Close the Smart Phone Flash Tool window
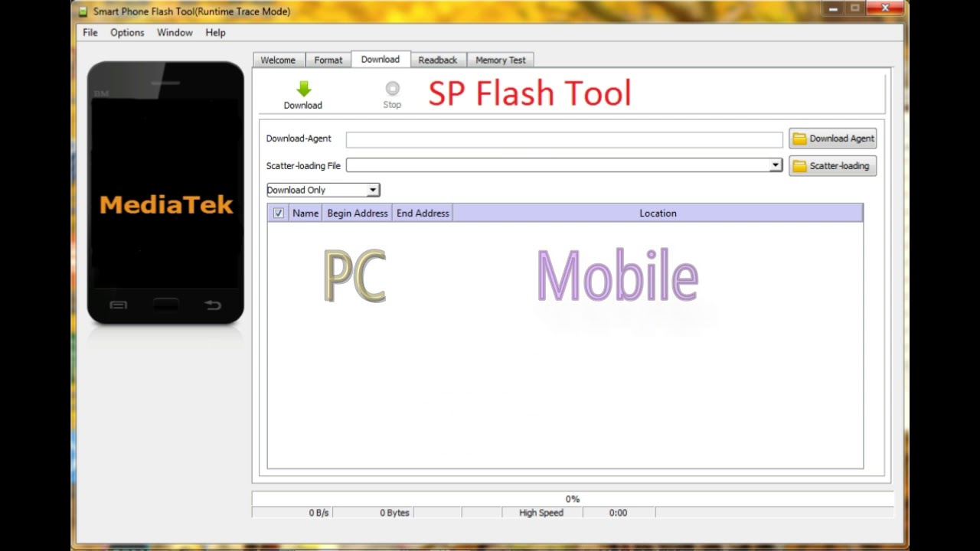 click(x=885, y=8)
